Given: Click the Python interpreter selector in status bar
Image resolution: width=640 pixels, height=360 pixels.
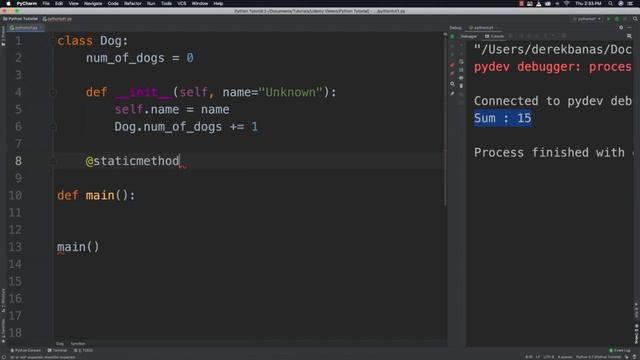Looking at the screenshot, I should [598, 357].
